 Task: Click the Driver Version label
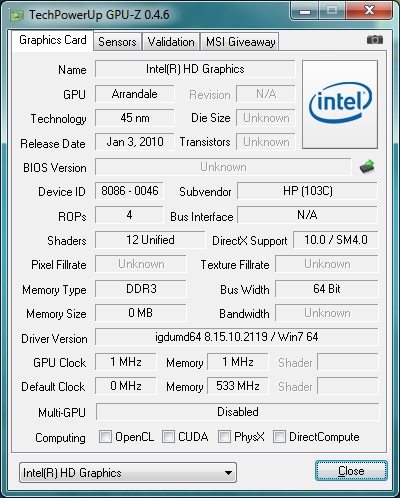(x=54, y=339)
